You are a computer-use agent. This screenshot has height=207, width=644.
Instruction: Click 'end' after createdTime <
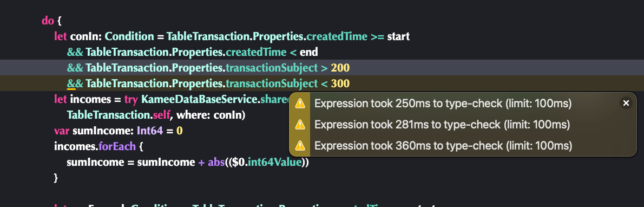(x=309, y=52)
